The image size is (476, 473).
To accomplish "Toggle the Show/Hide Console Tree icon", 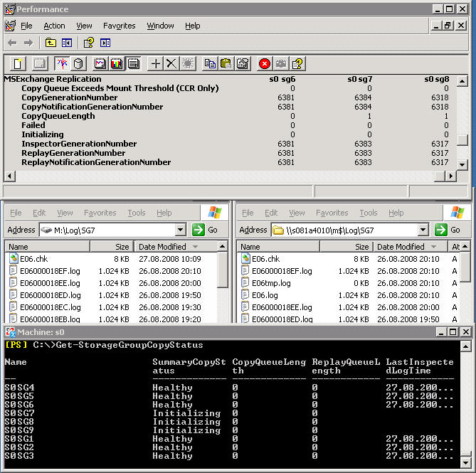I will point(66,43).
